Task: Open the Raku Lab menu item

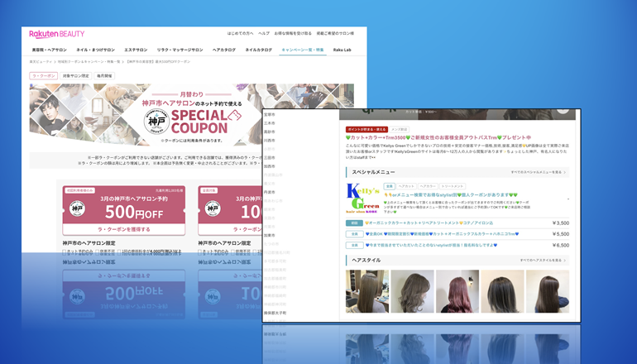Action: click(342, 50)
